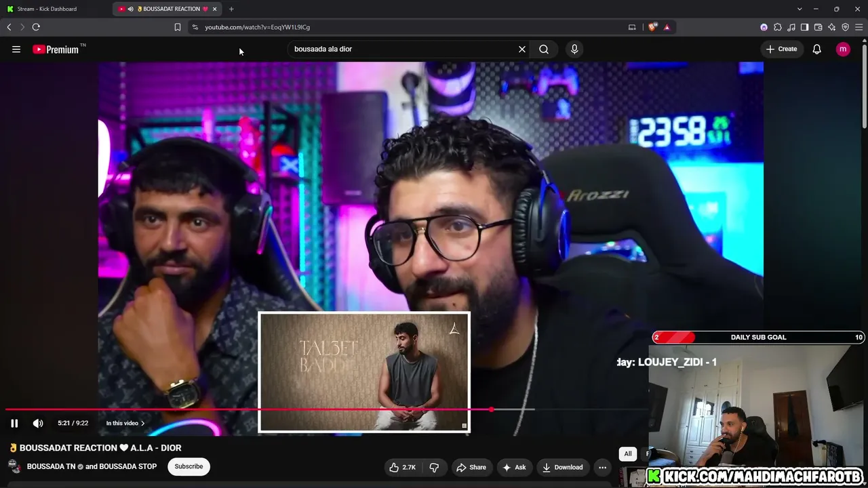Open YouTube notifications bell
The width and height of the screenshot is (868, 488).
pyautogui.click(x=817, y=49)
